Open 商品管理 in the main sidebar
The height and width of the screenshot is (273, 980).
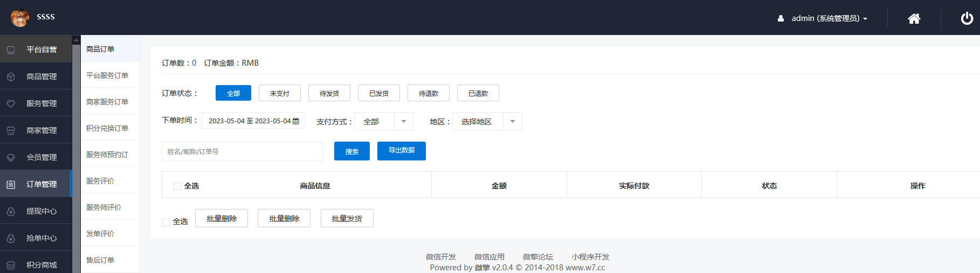point(36,76)
